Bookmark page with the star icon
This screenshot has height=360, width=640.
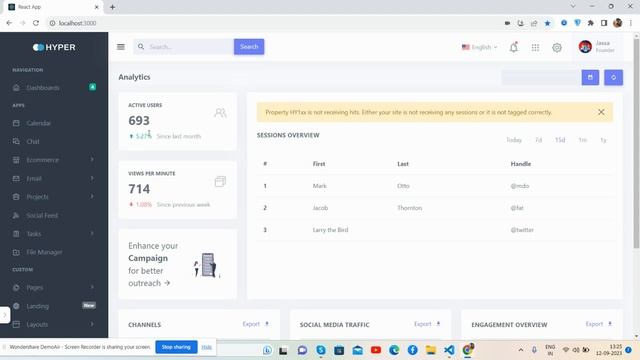547,23
